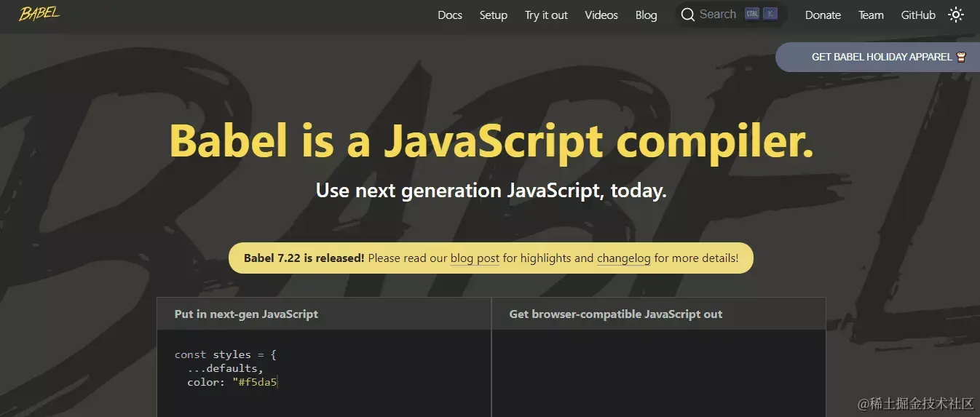The image size is (980, 417).
Task: Click the next-gen JavaScript code editor
Action: click(x=324, y=373)
